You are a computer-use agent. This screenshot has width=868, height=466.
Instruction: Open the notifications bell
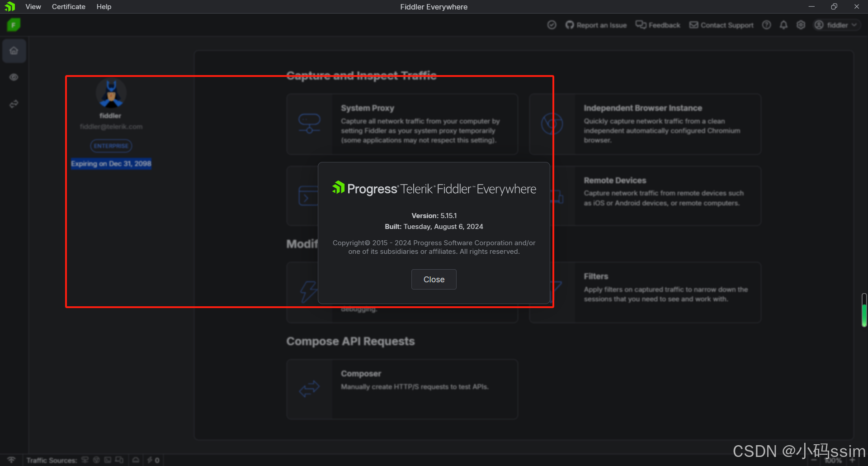click(x=783, y=25)
